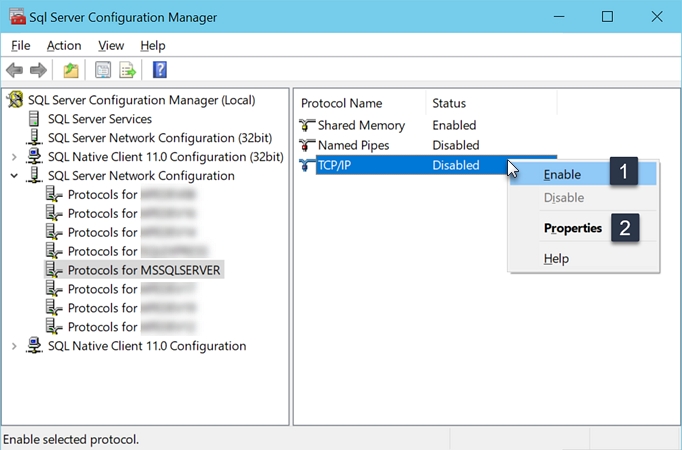Expand the bottom SQL Native Client 11.0 Configuration
The height and width of the screenshot is (450, 682).
tap(14, 346)
